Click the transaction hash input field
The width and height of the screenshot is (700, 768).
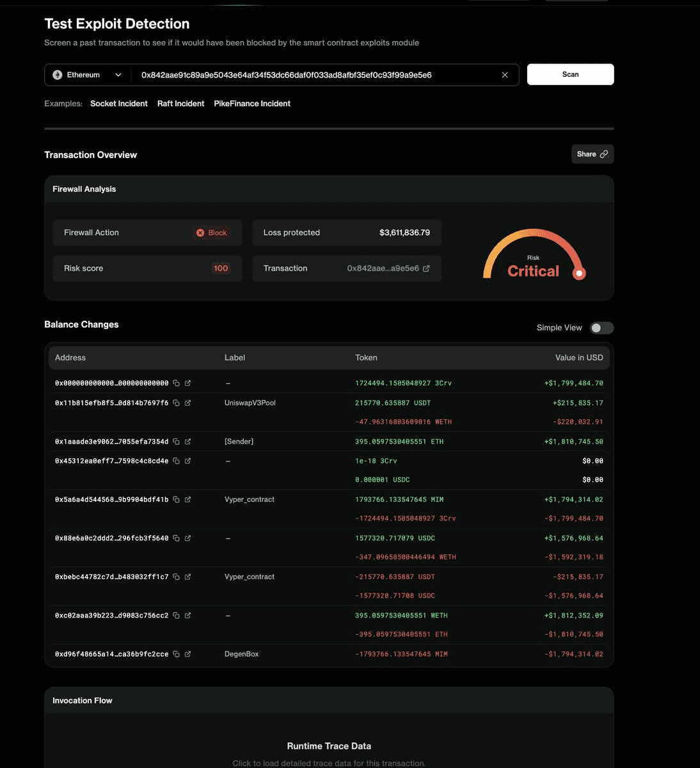point(314,75)
